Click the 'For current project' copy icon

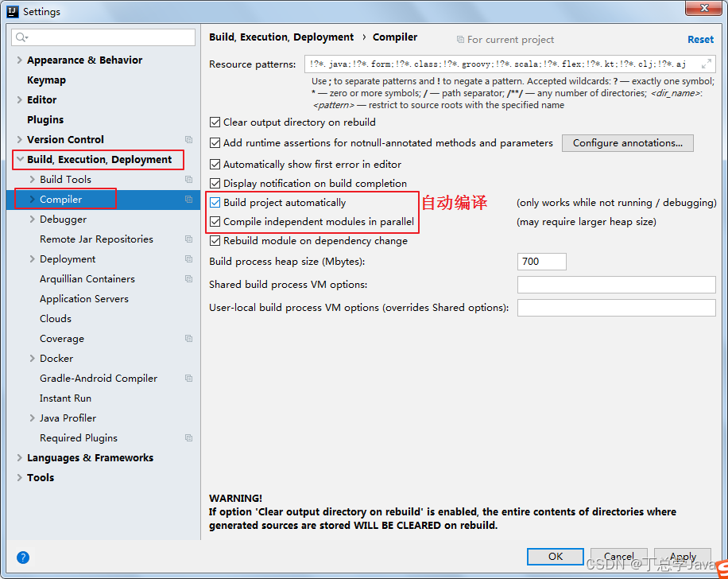tap(460, 40)
